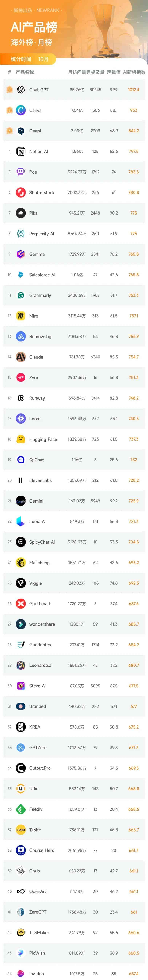This screenshot has height=980, width=148.
Task: Click the Claude logo icon
Action: pos(21,357)
